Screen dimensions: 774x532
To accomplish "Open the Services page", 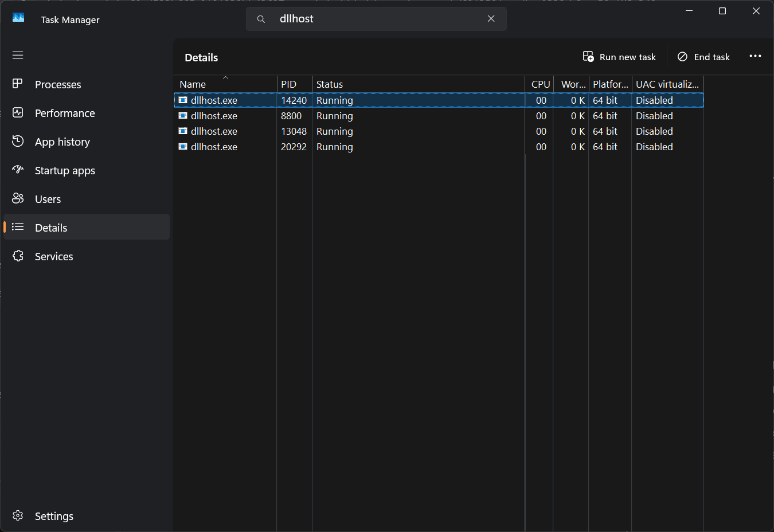I will 54,256.
